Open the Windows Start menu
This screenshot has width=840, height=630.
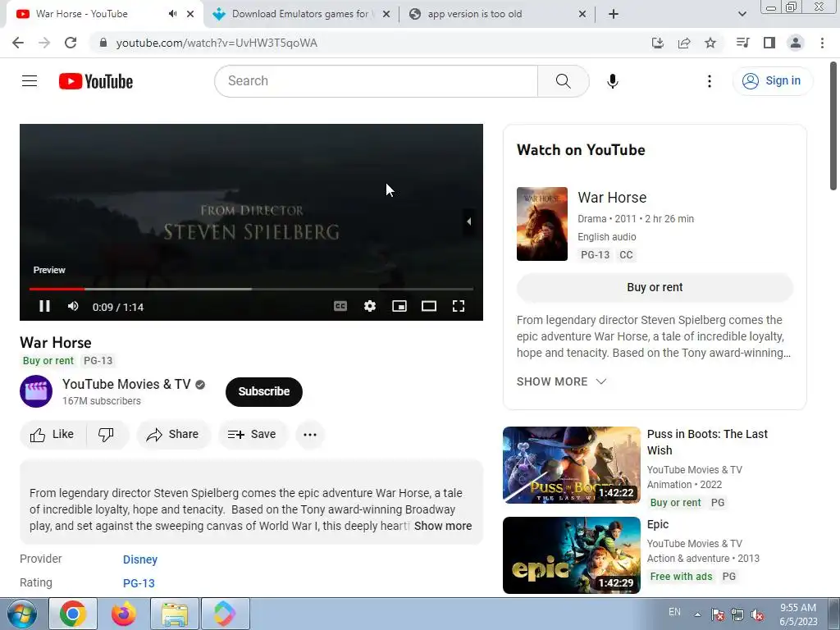[x=21, y=614]
